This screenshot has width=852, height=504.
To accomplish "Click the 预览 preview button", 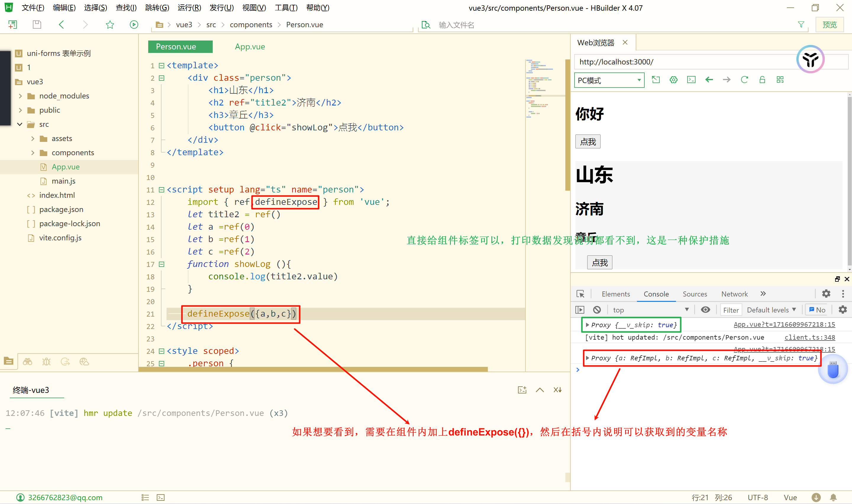I will [x=829, y=25].
